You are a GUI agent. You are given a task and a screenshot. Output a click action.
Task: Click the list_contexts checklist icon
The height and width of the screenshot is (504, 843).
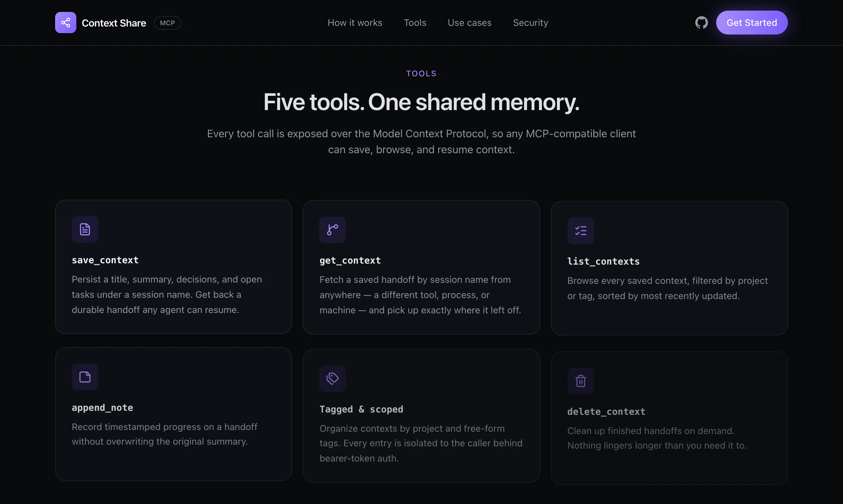580,230
